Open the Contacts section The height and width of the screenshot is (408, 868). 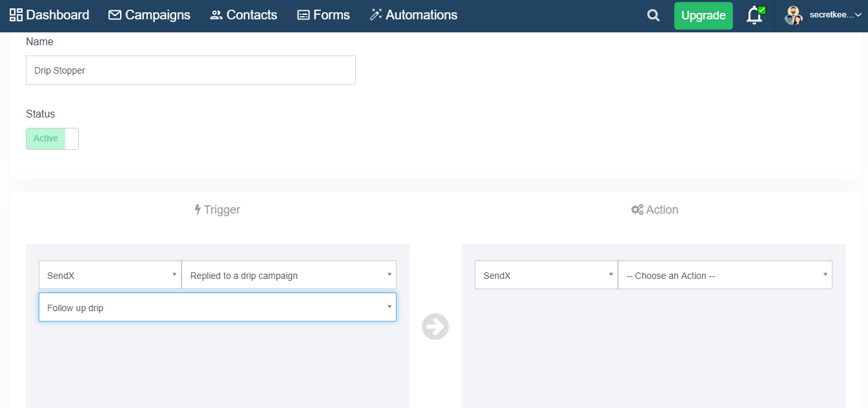(243, 15)
